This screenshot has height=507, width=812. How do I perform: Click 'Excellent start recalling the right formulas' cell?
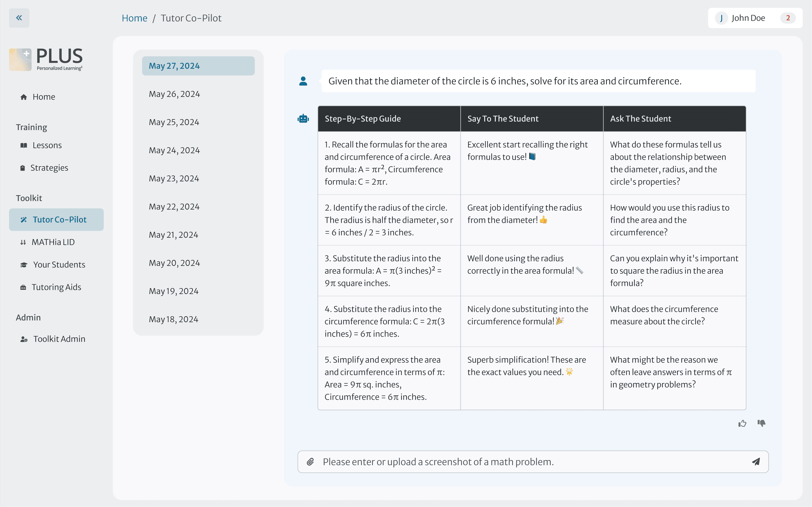(x=532, y=163)
